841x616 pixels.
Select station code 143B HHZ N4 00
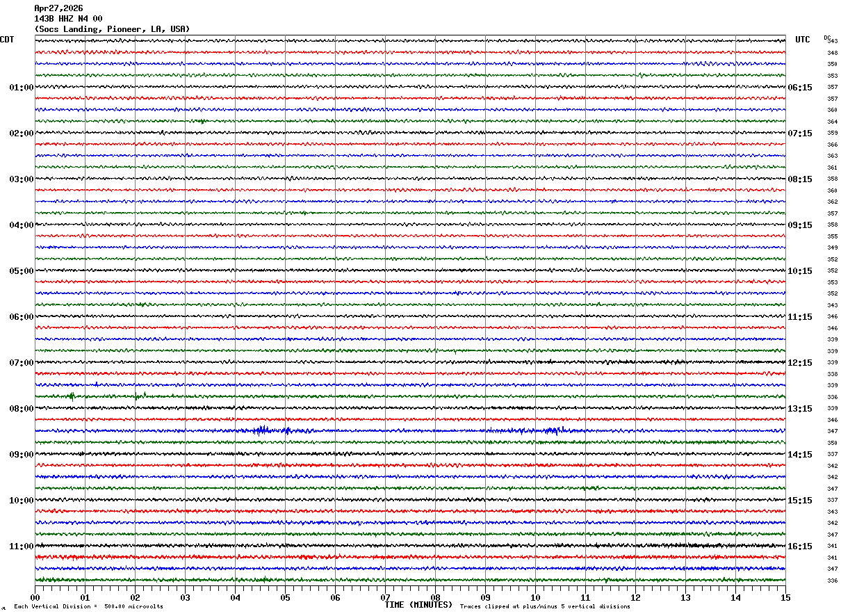tap(68, 19)
